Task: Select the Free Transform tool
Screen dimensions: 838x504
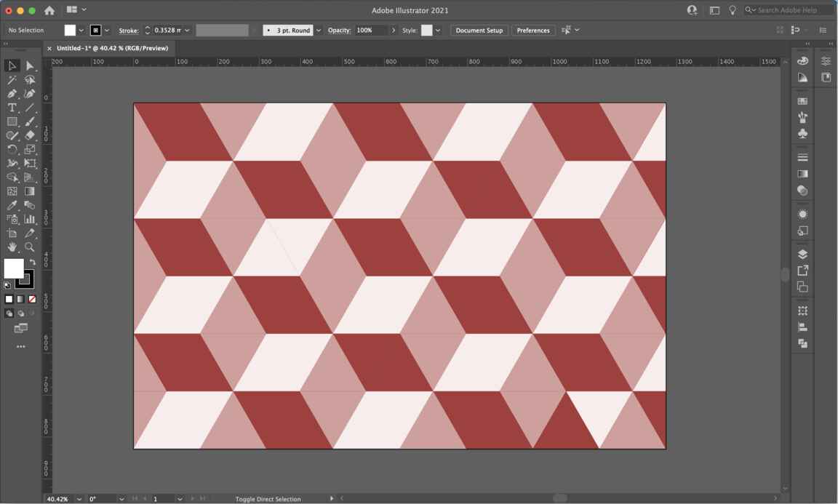Action: point(29,164)
